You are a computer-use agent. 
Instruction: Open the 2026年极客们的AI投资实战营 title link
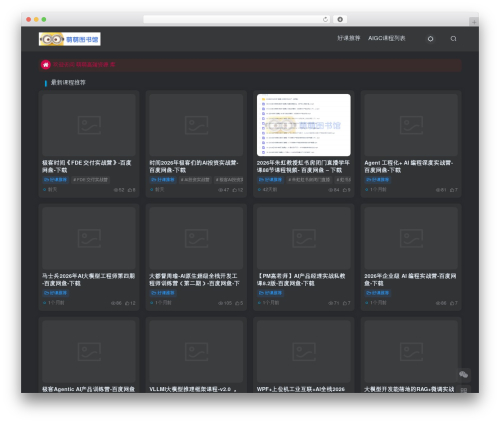194,166
